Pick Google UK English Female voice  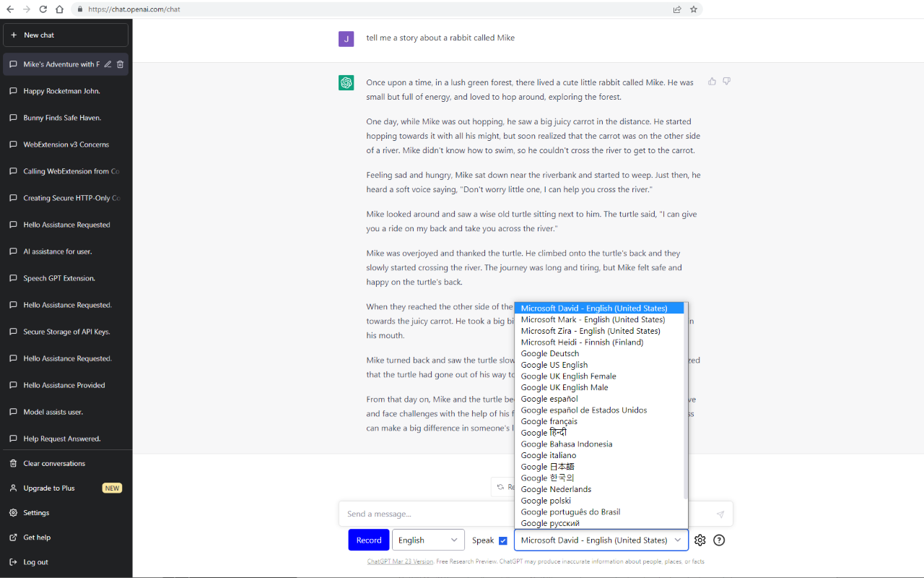(x=599, y=376)
